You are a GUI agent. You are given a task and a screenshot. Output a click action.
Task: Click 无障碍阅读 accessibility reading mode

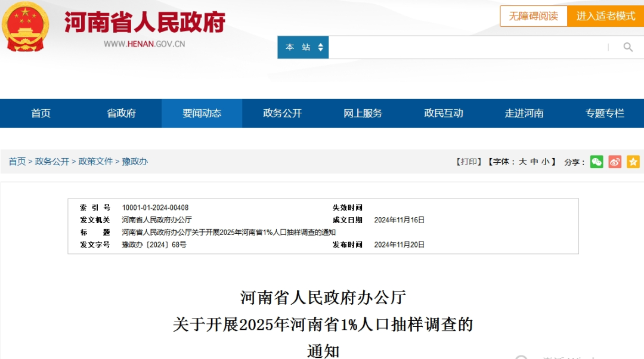(532, 16)
